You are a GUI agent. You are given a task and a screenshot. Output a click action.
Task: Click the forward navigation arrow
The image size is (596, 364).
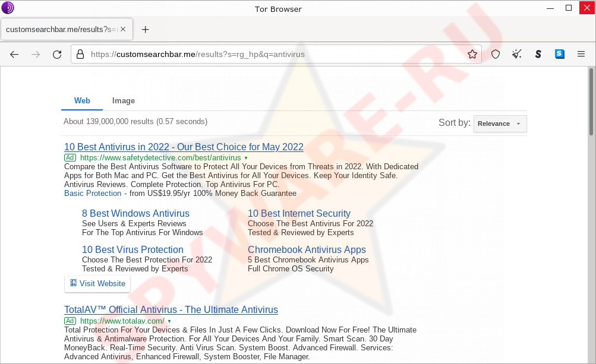(35, 55)
